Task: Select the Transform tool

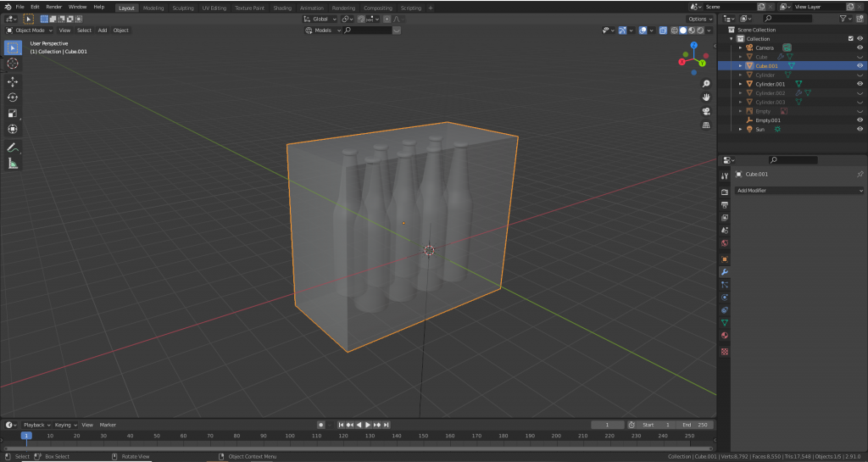Action: pos(13,129)
